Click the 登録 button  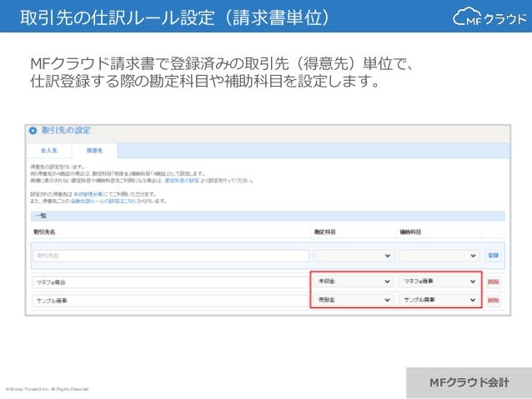pyautogui.click(x=493, y=255)
